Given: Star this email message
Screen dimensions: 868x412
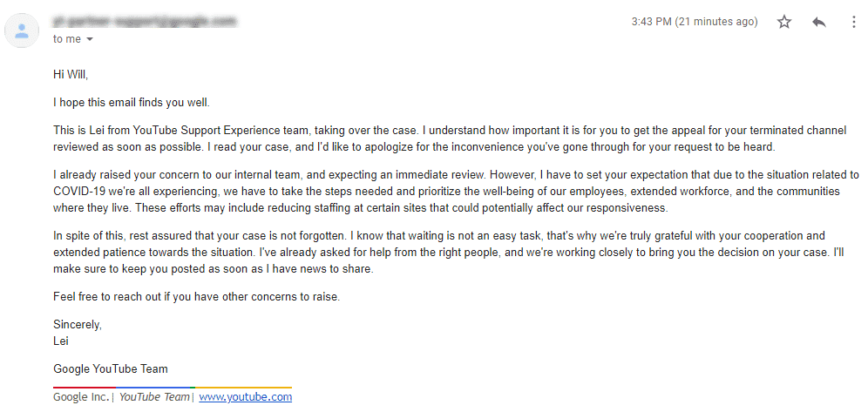Looking at the screenshot, I should [x=783, y=22].
